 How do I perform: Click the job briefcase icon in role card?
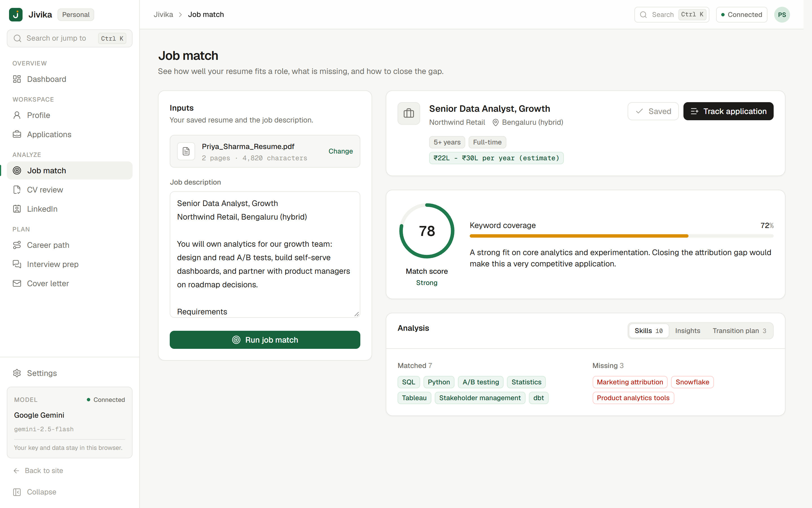(409, 113)
